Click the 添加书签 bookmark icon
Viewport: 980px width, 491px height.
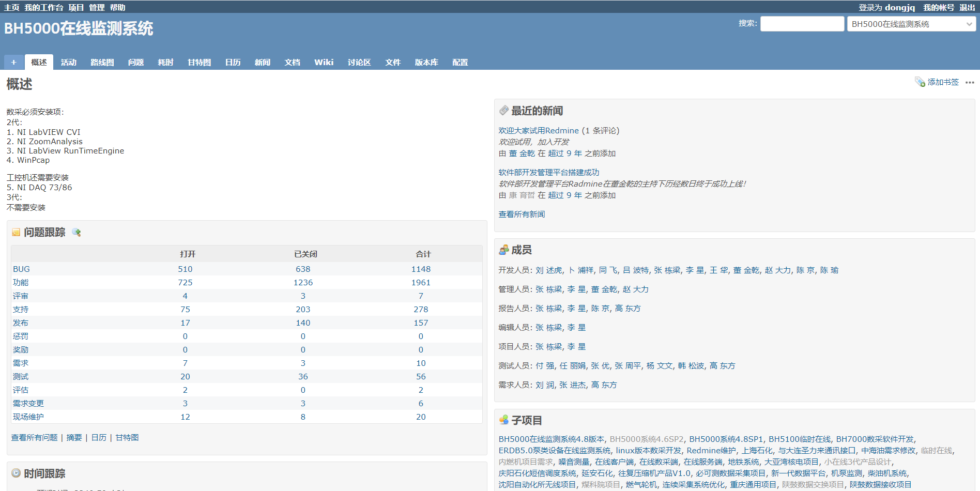click(x=920, y=82)
